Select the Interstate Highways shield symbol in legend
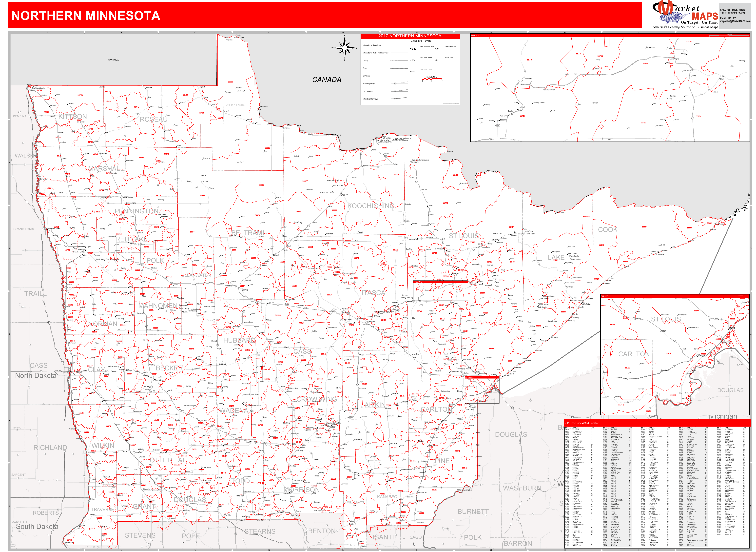 (395, 99)
